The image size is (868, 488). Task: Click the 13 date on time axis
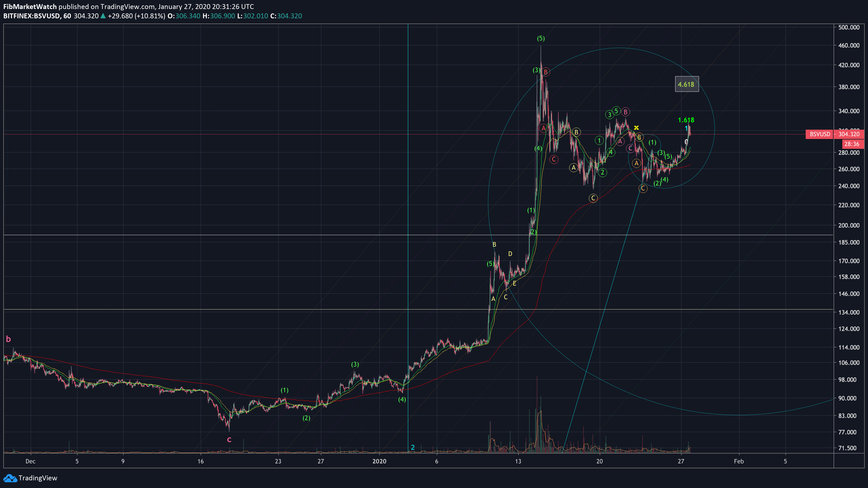[x=518, y=461]
